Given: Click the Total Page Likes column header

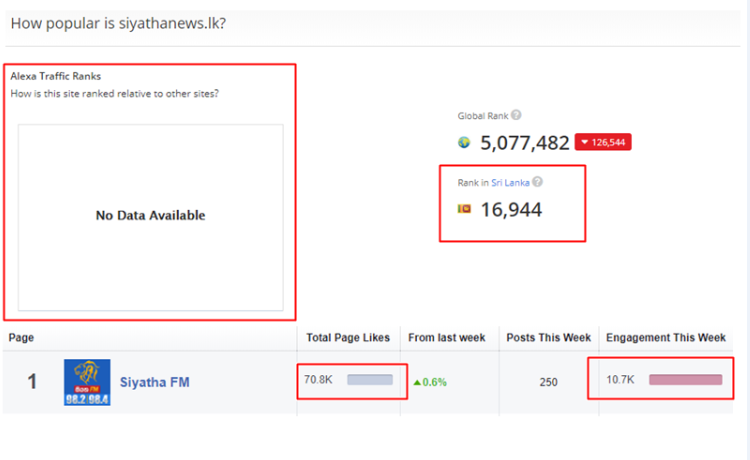Looking at the screenshot, I should pyautogui.click(x=348, y=338).
